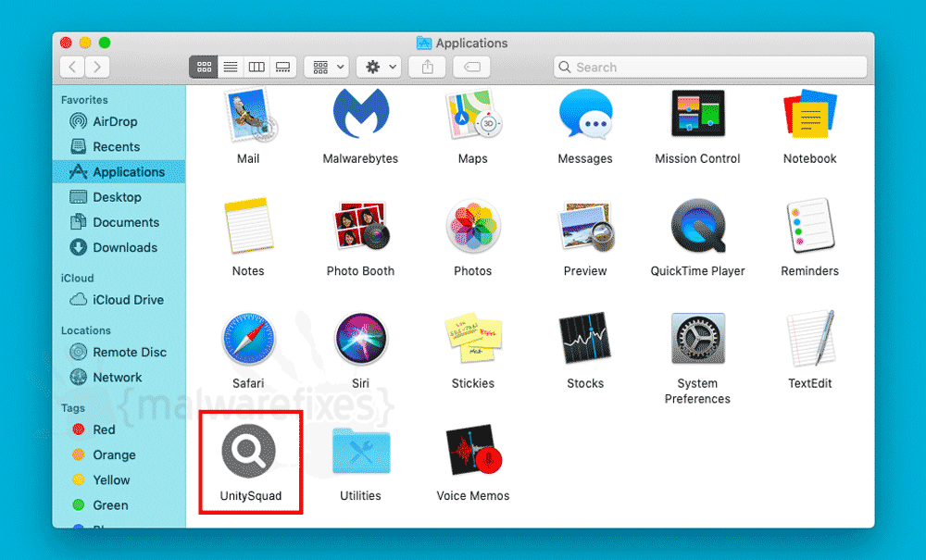Open the Preview application
926x560 pixels.
pos(586,226)
